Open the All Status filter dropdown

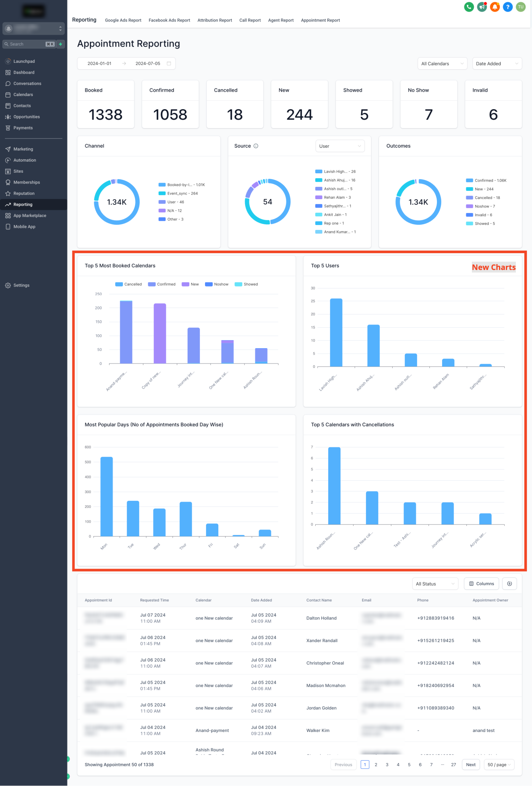point(435,584)
